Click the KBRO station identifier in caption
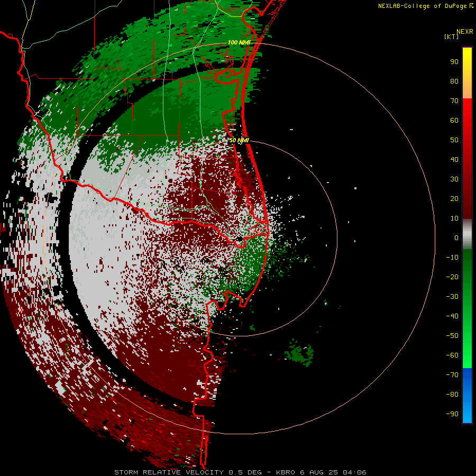Screen dimensions: 476x476 click(x=286, y=472)
